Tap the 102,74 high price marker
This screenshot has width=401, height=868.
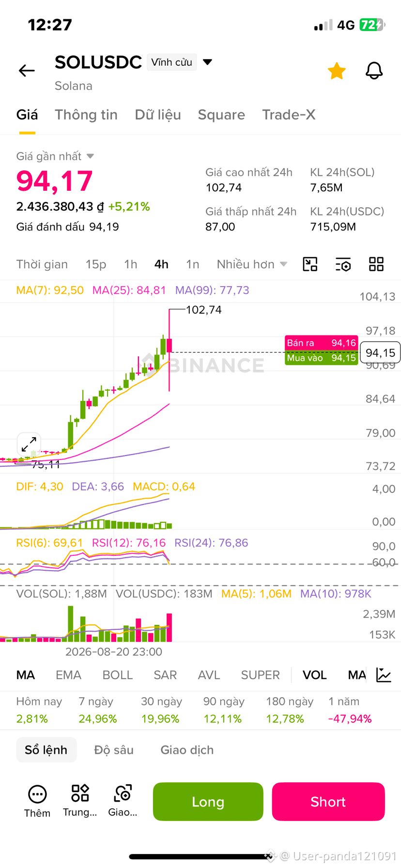click(x=204, y=310)
